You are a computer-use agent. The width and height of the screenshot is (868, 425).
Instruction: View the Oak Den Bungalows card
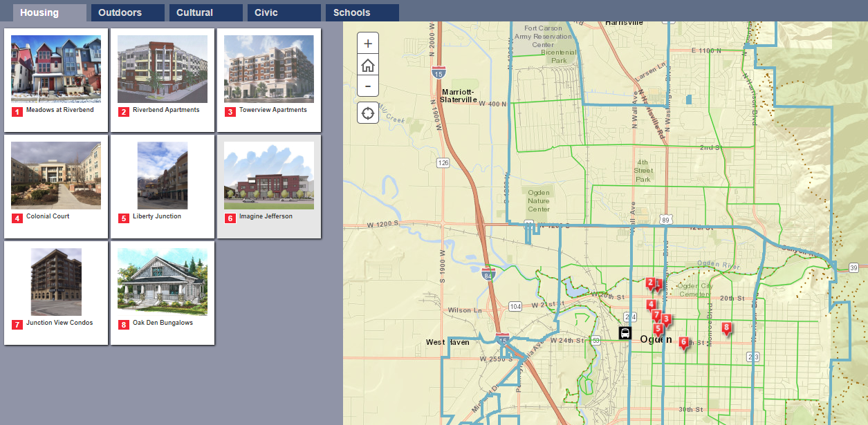pos(163,293)
